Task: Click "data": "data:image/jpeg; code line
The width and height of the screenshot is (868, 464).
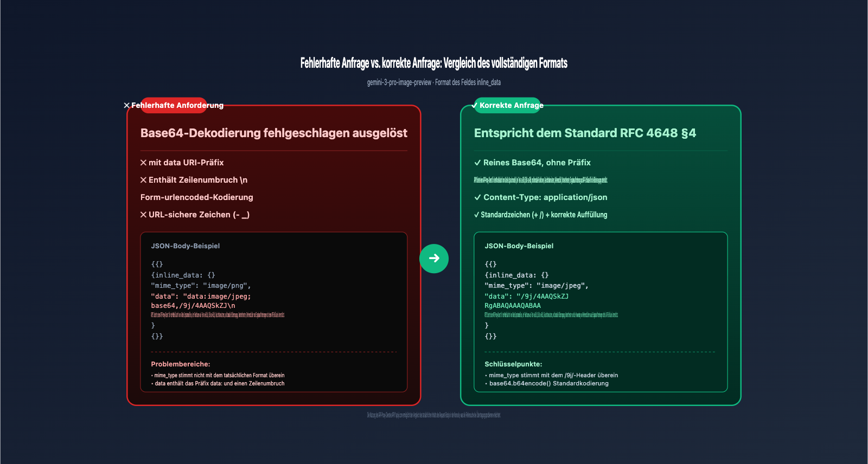Action: tap(201, 297)
